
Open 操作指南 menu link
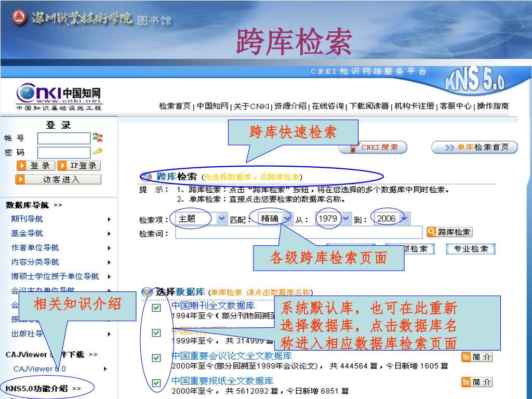pos(493,106)
